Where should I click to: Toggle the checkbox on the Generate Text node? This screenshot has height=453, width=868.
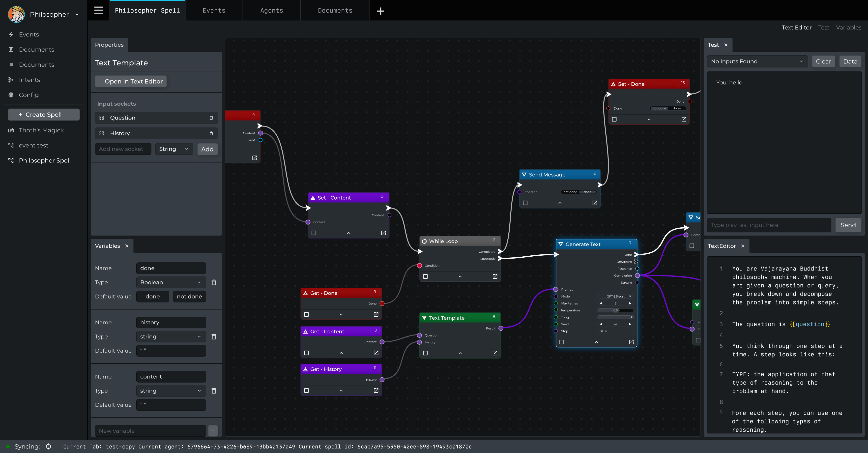[562, 342]
